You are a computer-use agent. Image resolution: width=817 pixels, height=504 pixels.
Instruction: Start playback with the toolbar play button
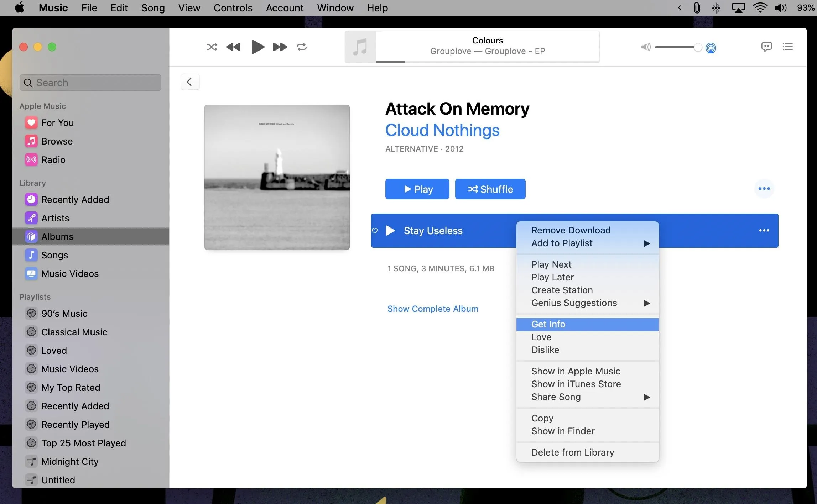point(257,47)
